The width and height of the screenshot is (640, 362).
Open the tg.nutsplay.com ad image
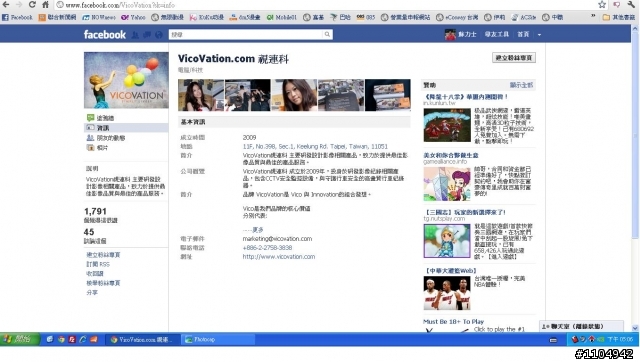click(x=447, y=241)
